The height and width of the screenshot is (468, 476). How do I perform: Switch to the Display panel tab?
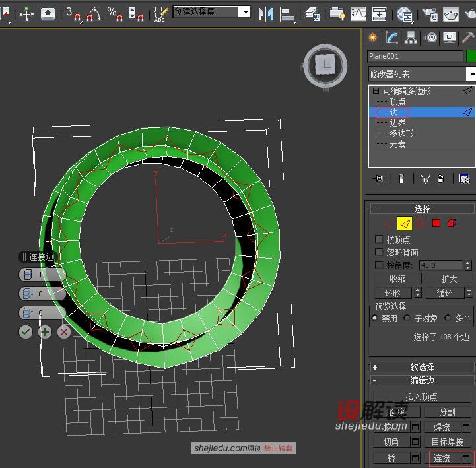[450, 38]
